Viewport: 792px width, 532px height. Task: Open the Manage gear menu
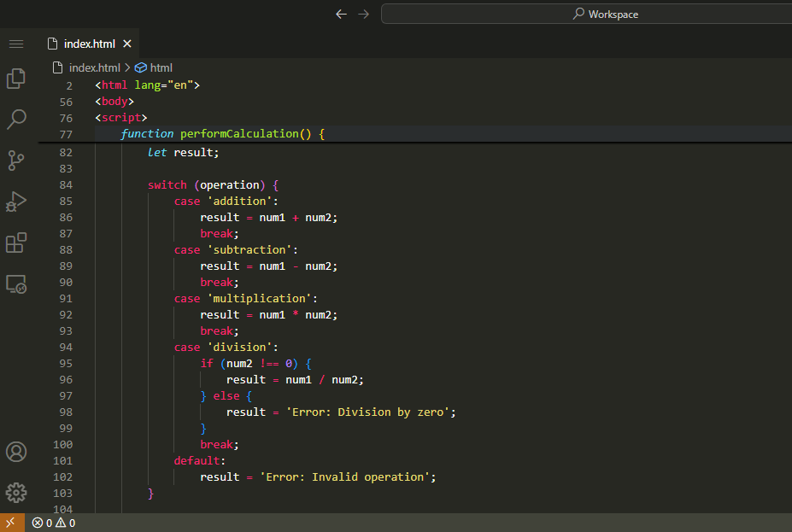pos(16,493)
